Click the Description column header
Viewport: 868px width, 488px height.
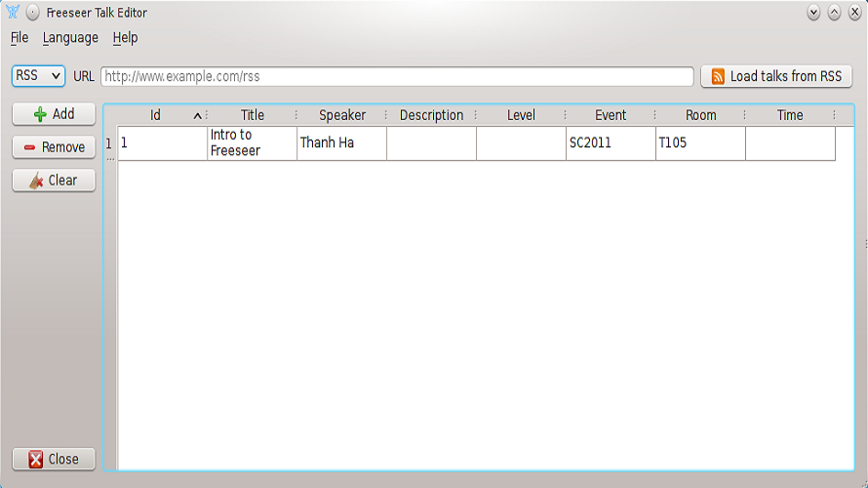point(431,115)
